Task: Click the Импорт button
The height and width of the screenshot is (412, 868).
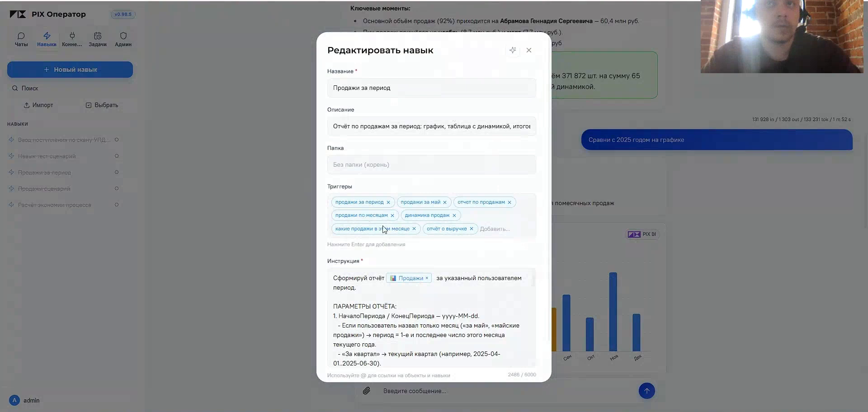Action: 38,105
